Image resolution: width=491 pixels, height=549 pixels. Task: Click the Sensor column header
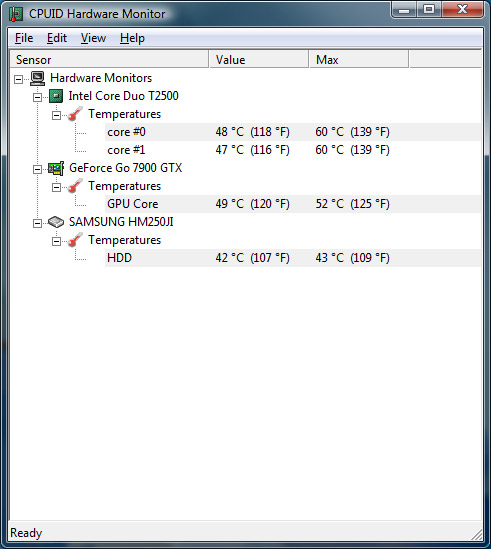click(x=109, y=60)
